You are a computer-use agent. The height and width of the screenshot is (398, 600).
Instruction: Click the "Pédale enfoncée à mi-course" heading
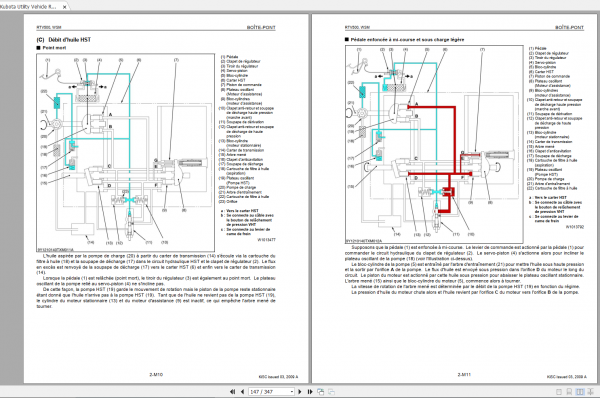click(407, 39)
